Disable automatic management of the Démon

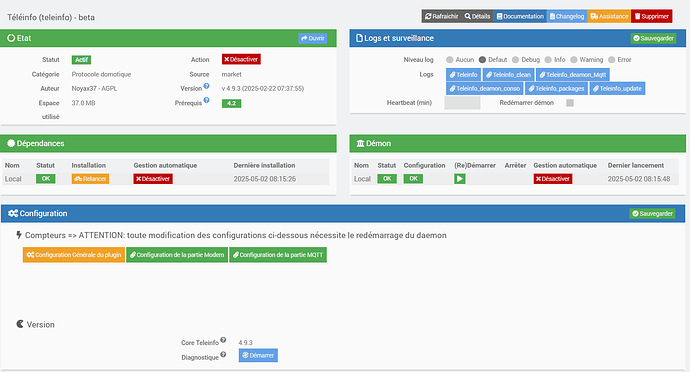553,179
